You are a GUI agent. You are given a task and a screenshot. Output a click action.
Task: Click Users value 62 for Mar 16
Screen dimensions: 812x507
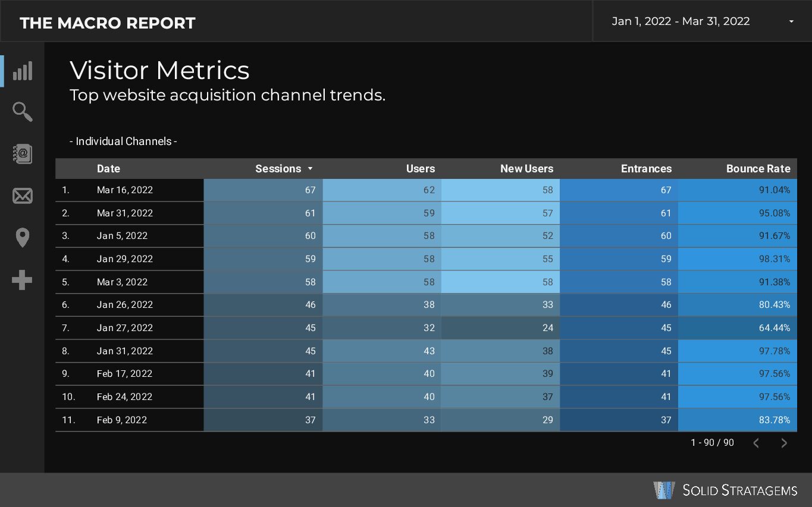pos(382,190)
